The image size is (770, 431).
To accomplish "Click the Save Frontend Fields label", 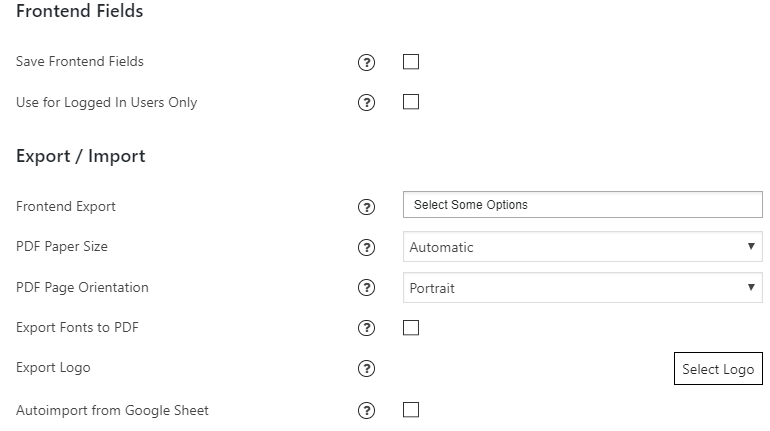I will (80, 62).
